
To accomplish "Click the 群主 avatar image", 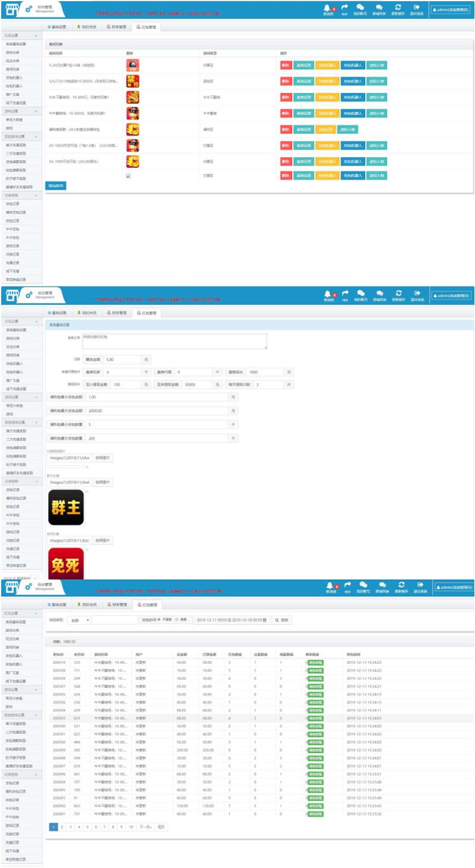I will pos(65,507).
